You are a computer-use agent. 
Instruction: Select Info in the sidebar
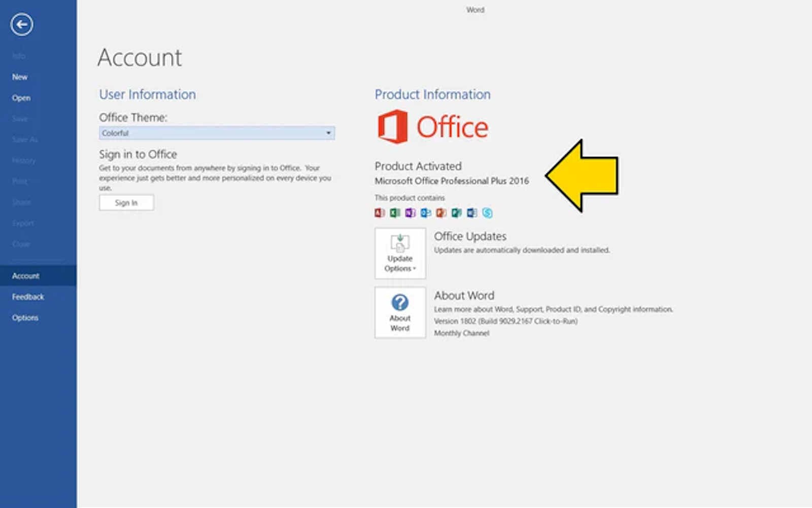[x=19, y=56]
